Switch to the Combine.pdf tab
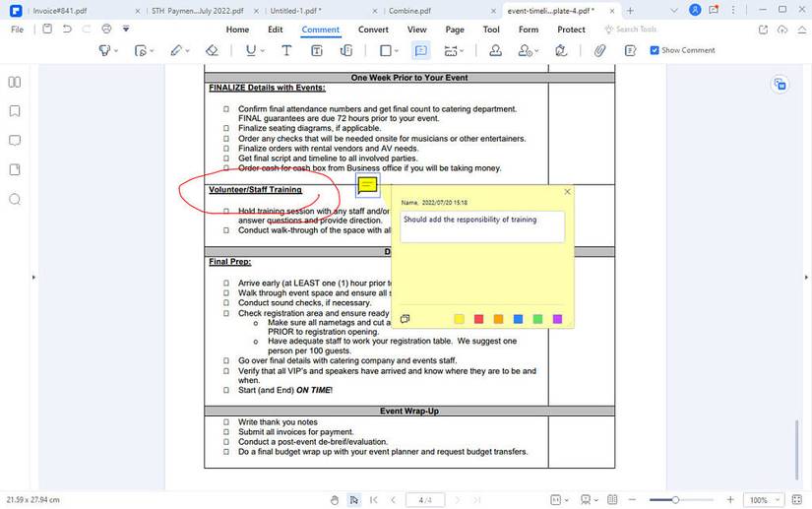Screen dimensions: 812x509 pos(409,11)
